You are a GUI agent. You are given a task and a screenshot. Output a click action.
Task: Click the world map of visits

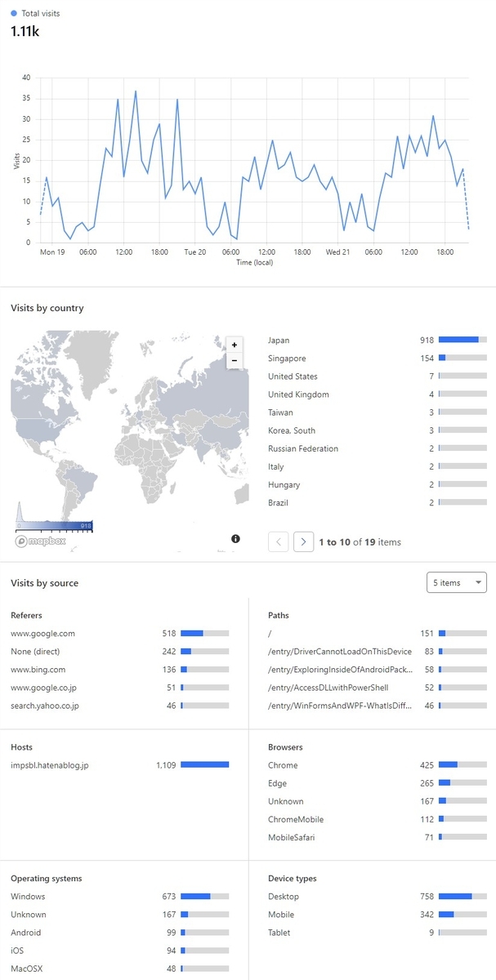click(130, 439)
